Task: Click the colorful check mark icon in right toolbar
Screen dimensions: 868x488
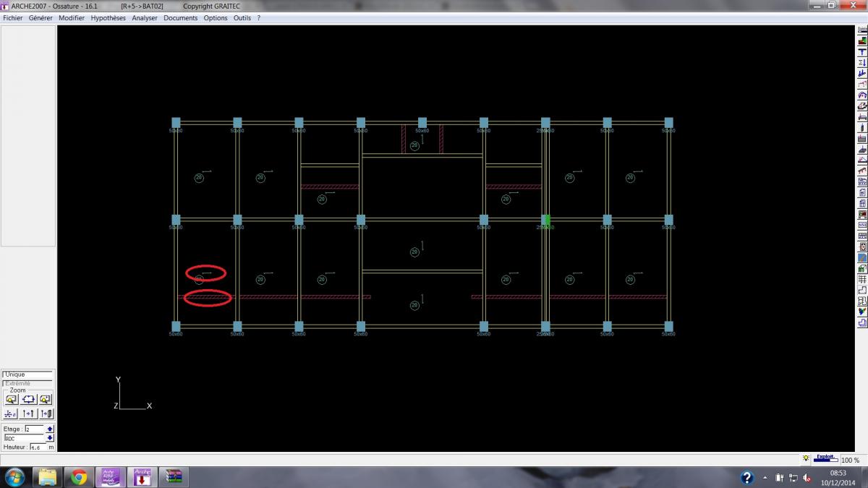Action: tap(861, 312)
